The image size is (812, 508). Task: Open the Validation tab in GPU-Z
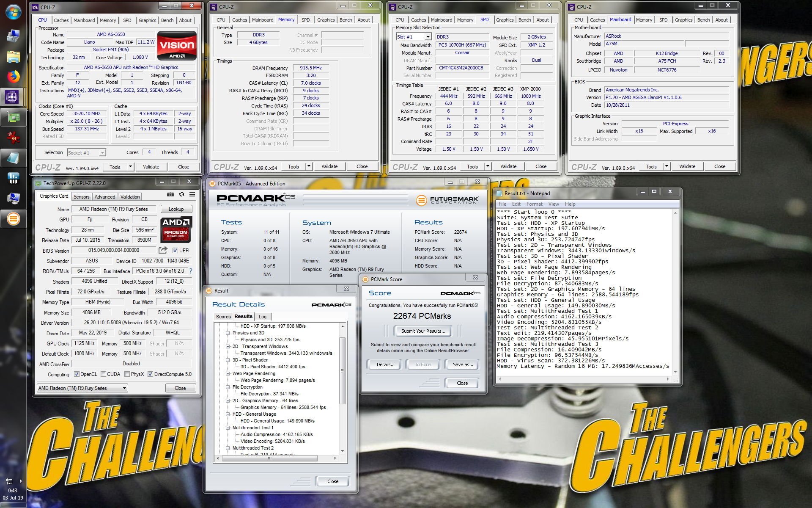130,197
